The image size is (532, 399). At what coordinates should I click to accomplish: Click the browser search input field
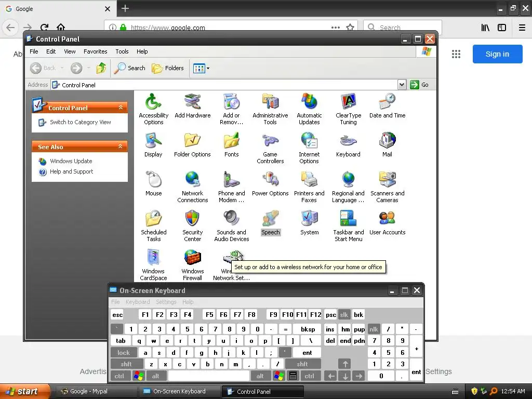pos(403,28)
